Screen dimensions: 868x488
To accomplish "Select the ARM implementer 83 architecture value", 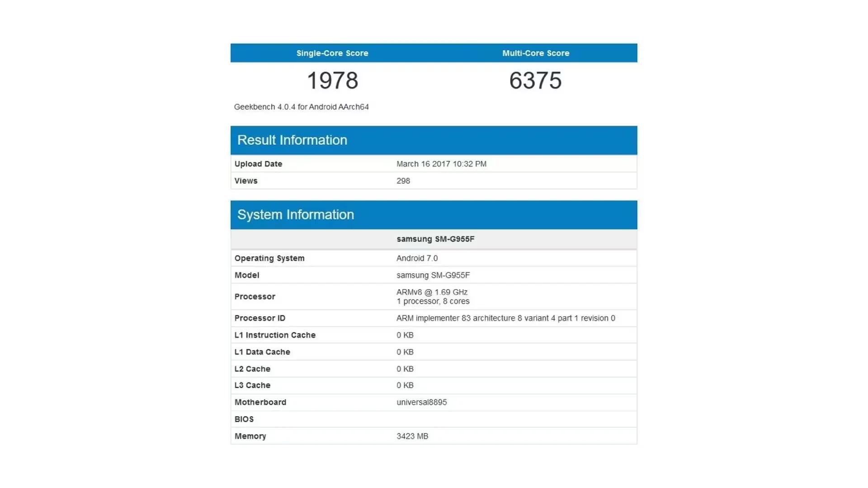I will (505, 318).
